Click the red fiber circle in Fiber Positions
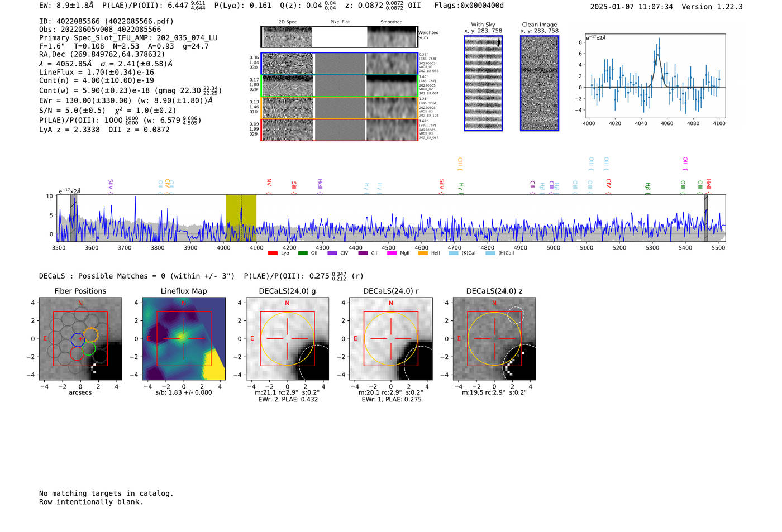 tap(77, 354)
